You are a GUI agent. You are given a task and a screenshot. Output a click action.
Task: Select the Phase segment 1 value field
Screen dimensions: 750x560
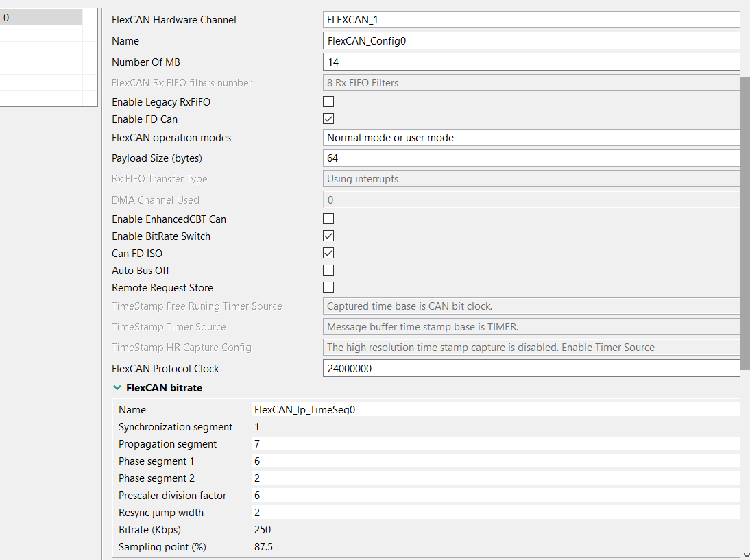click(494, 461)
